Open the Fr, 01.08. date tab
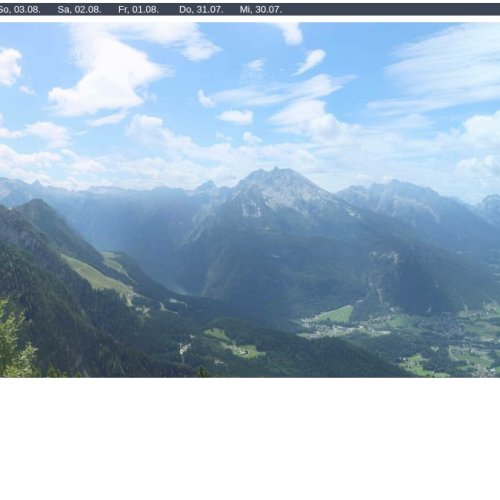The image size is (500, 500). [138, 10]
